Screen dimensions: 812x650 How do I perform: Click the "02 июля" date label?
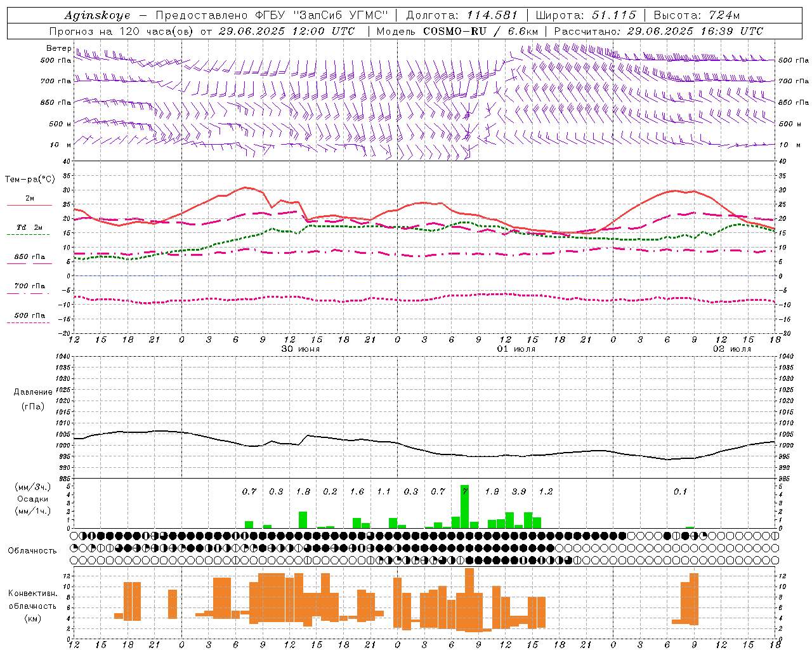732,349
